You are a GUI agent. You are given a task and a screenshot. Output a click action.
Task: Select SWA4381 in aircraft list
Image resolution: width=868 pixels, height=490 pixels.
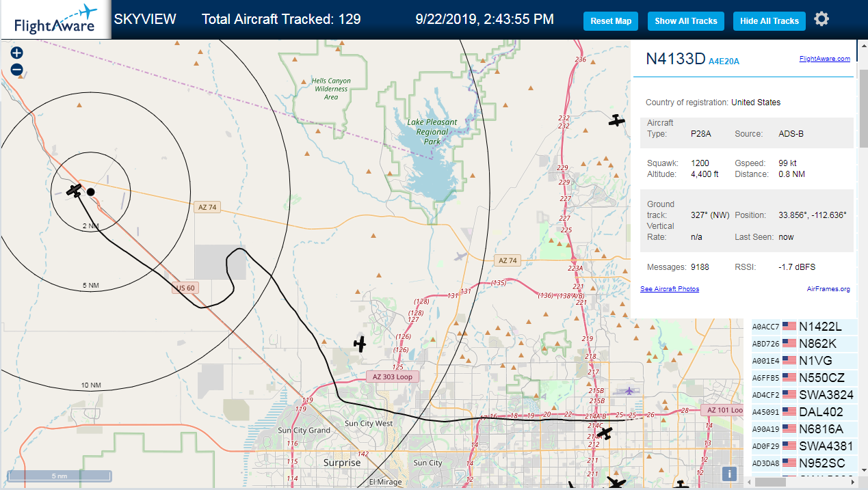826,446
